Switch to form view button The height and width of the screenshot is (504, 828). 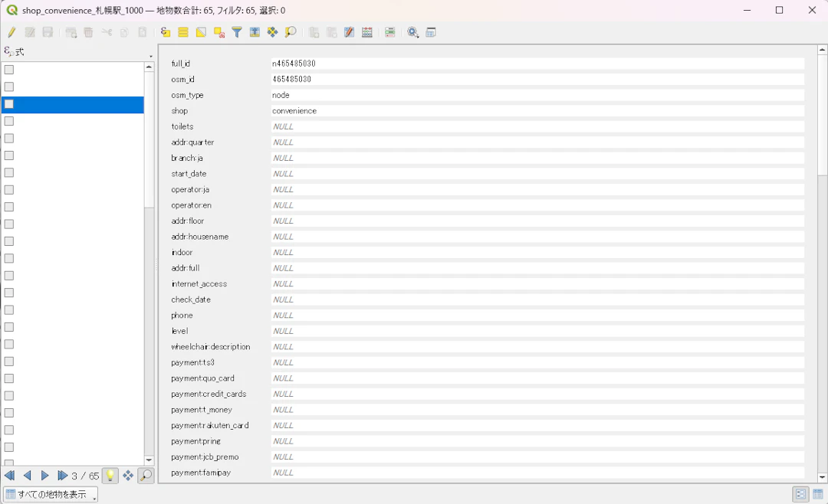pos(800,494)
